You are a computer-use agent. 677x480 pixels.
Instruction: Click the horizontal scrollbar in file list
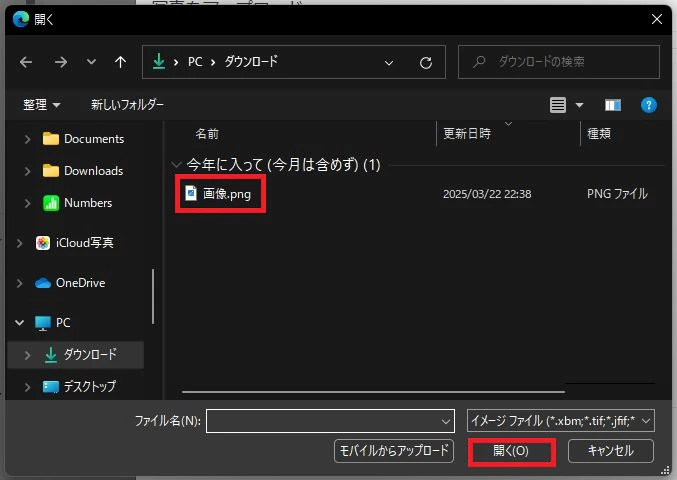(x=373, y=392)
